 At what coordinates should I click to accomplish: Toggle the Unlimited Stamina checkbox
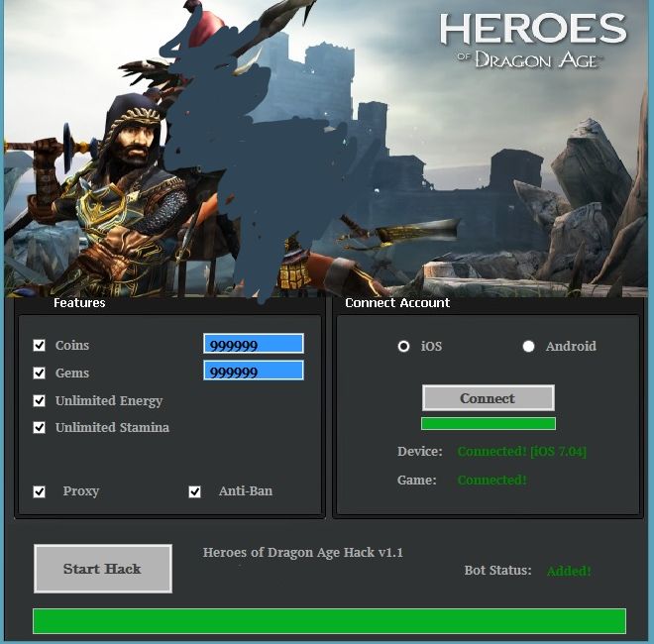coord(40,428)
